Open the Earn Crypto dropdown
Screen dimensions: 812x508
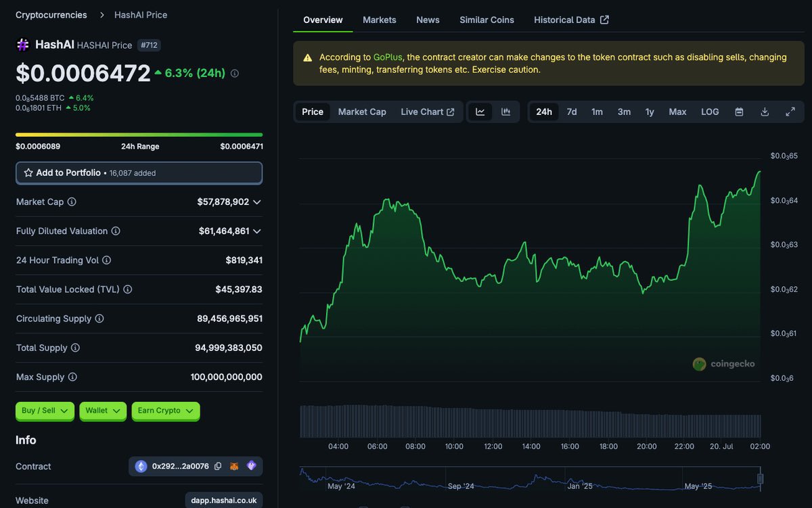pos(166,411)
